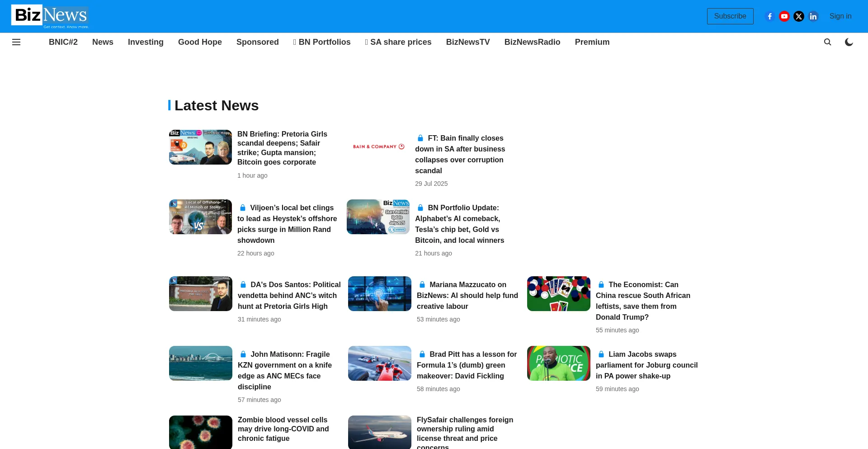Open the BizNews X (Twitter) icon

click(799, 16)
